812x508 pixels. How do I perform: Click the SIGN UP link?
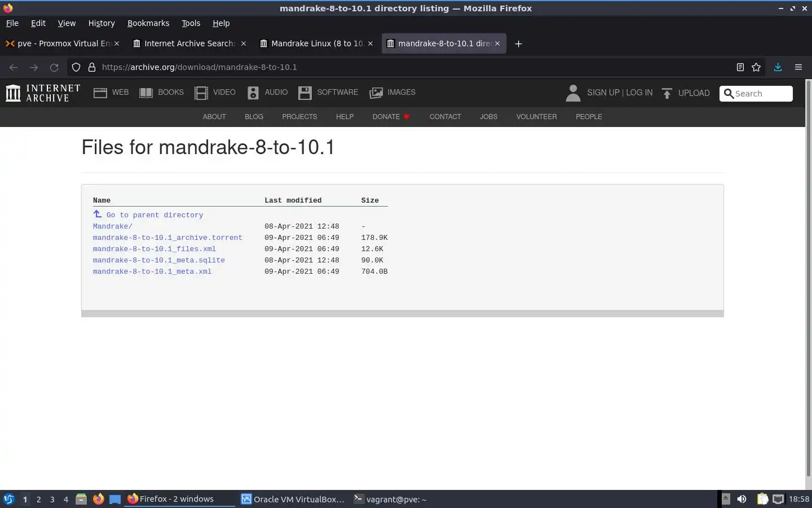point(603,93)
